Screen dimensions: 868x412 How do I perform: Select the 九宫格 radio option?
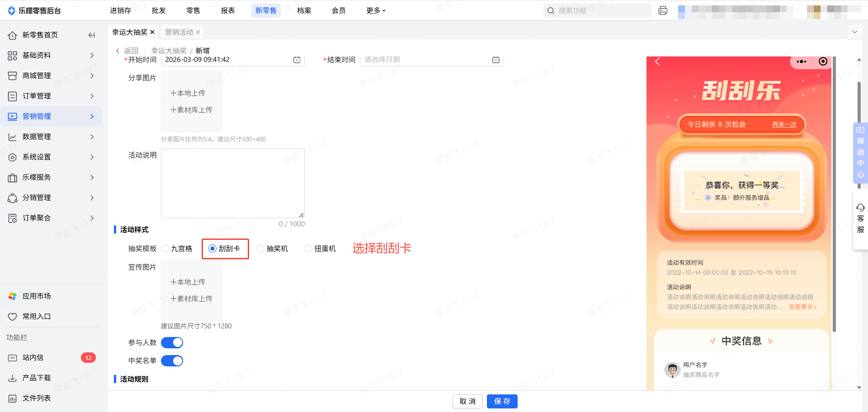point(165,248)
